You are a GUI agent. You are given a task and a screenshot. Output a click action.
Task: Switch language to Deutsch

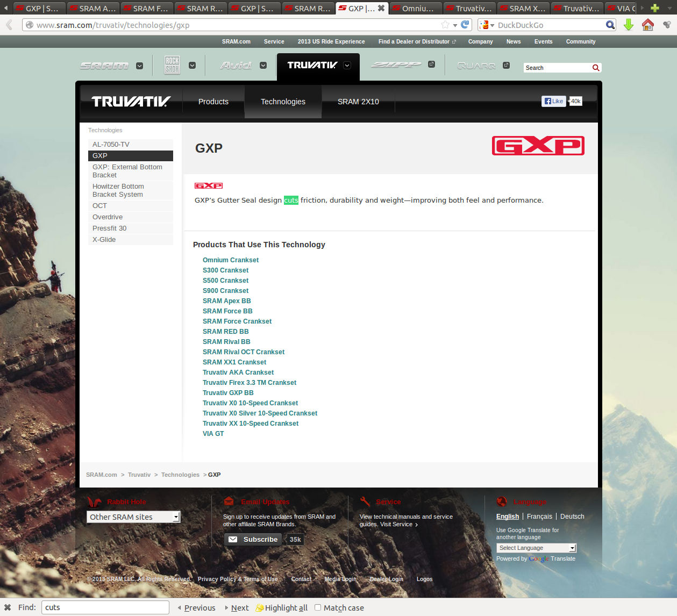click(572, 517)
